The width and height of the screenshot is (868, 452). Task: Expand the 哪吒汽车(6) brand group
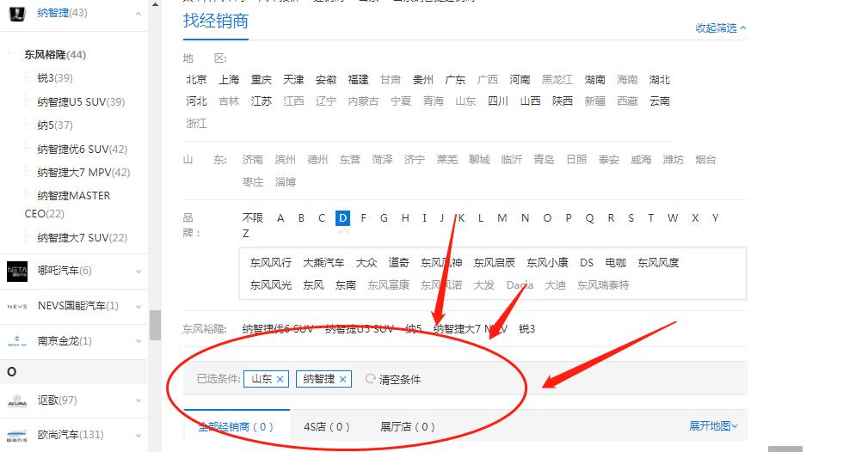point(139,271)
